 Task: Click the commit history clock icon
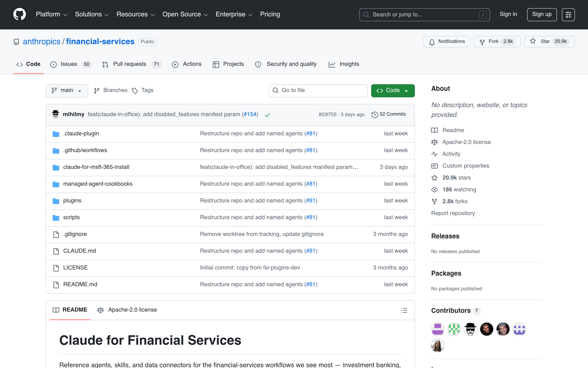375,115
